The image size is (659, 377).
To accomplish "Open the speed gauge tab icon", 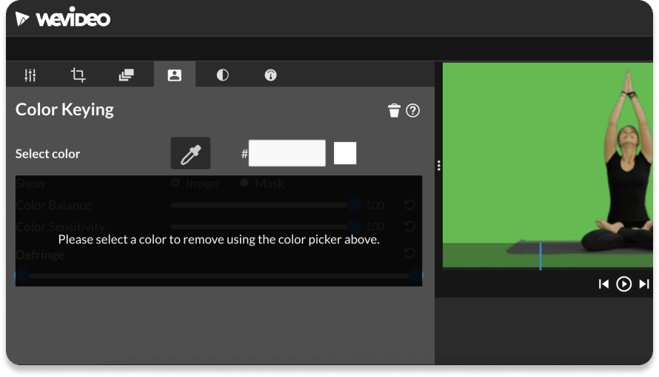I will [270, 75].
